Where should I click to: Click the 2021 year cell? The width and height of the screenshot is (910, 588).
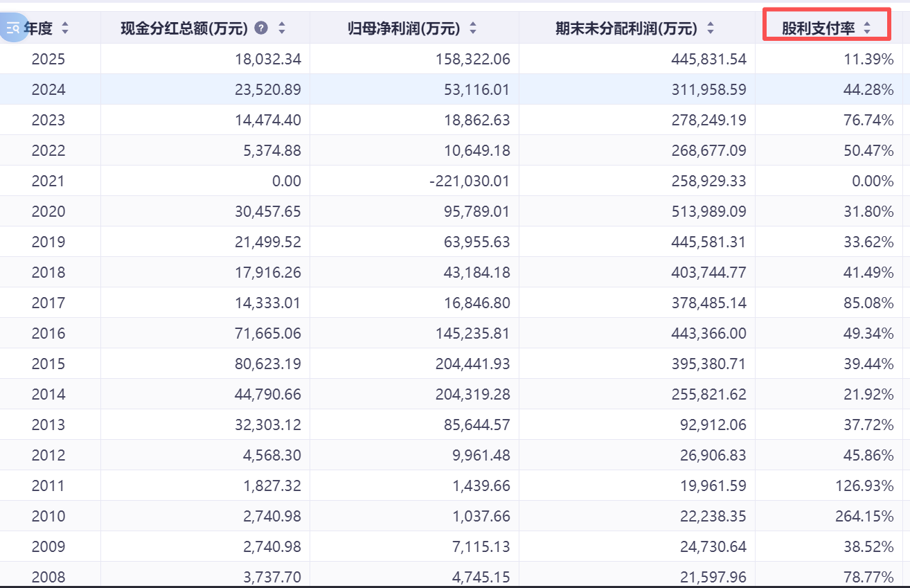click(48, 181)
